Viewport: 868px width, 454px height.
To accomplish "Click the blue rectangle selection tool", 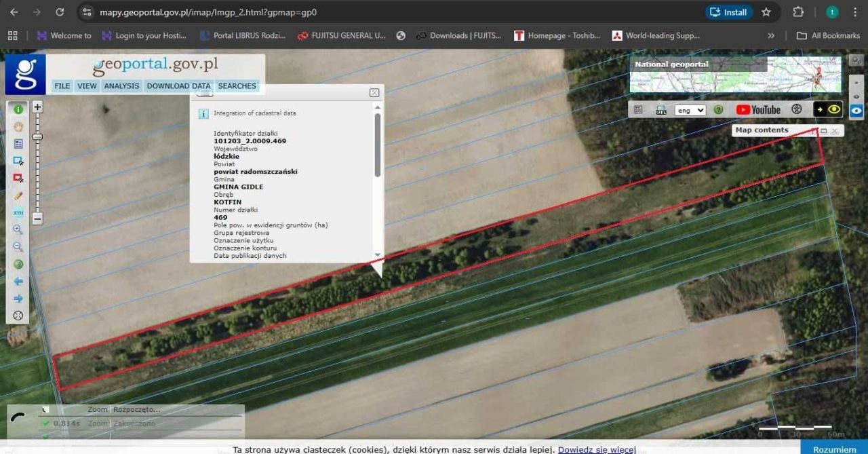I will [x=18, y=161].
